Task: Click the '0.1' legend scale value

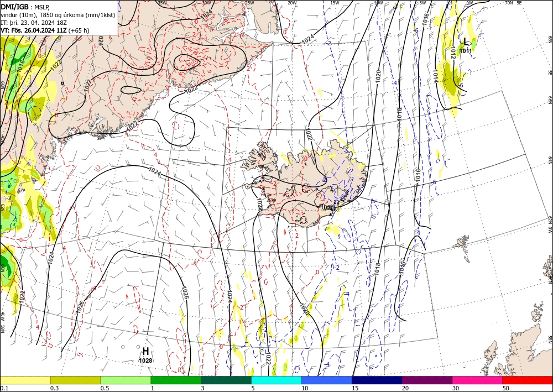Action: point(3,388)
